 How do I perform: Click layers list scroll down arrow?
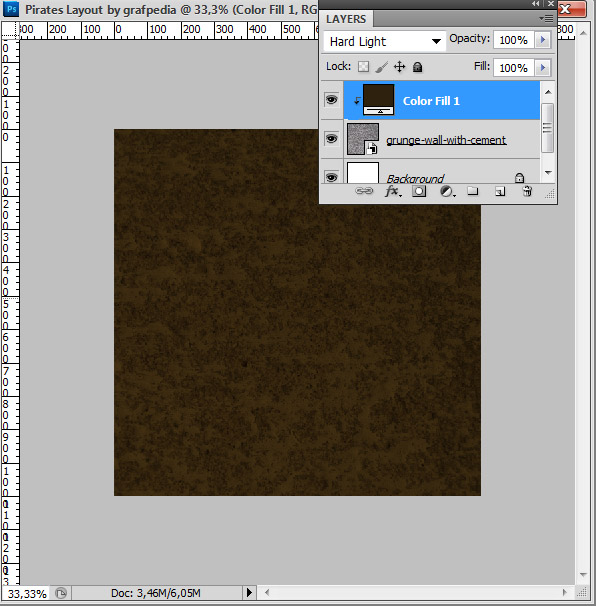[548, 173]
